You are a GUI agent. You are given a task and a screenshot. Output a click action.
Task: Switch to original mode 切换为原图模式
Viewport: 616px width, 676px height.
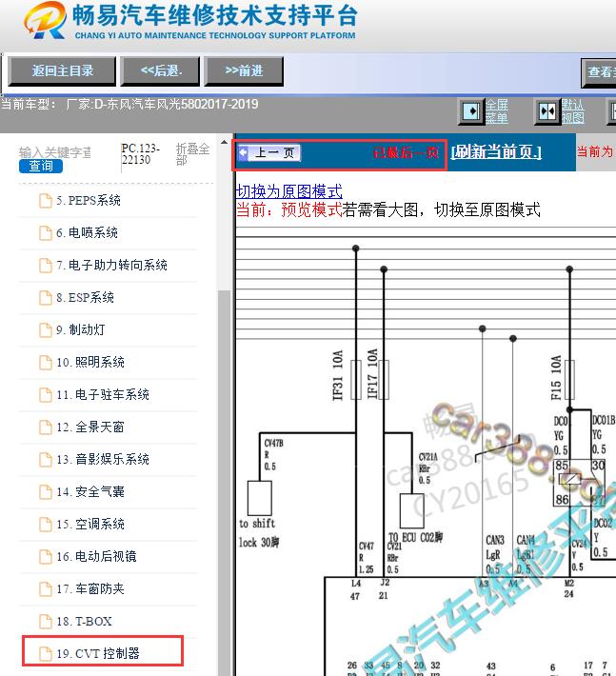pos(289,191)
